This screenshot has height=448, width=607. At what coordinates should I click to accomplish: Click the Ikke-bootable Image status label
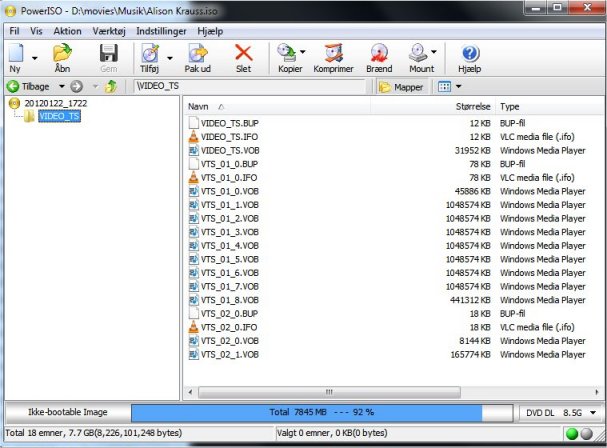click(68, 412)
